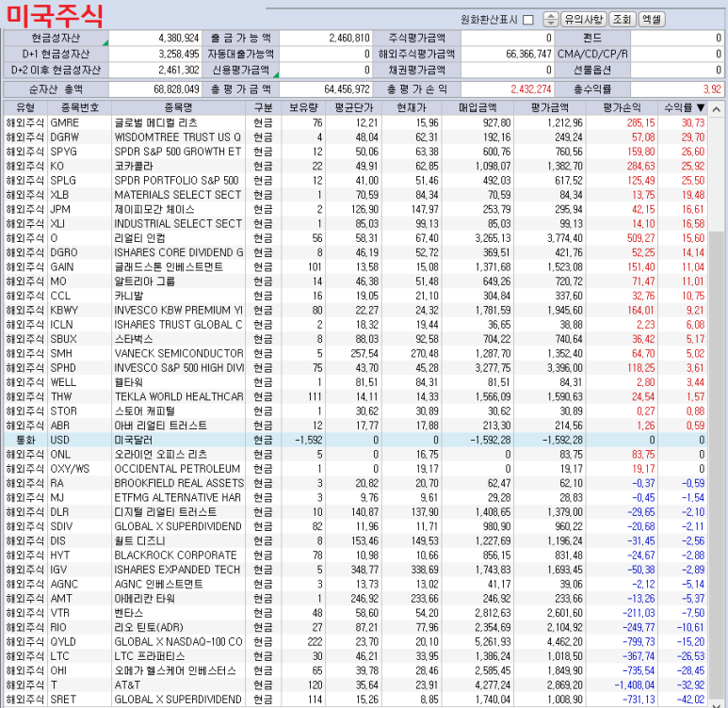Select the 출금가능액 value 2,460,810
The image size is (728, 708).
pyautogui.click(x=326, y=38)
